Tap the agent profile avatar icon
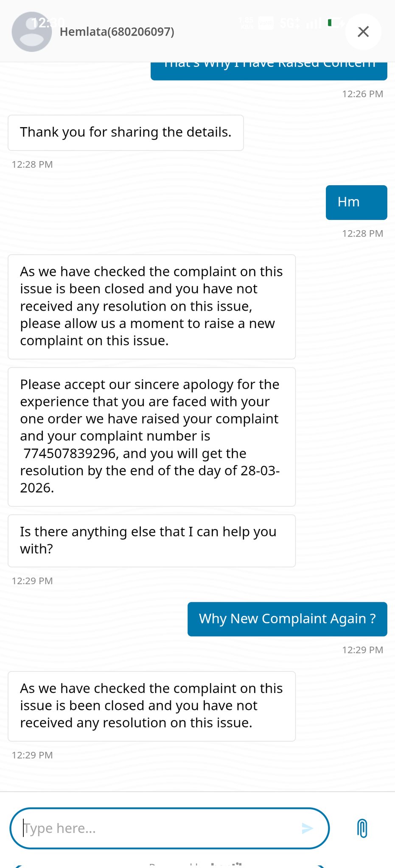Screen dimensions: 395x868 pos(32,32)
